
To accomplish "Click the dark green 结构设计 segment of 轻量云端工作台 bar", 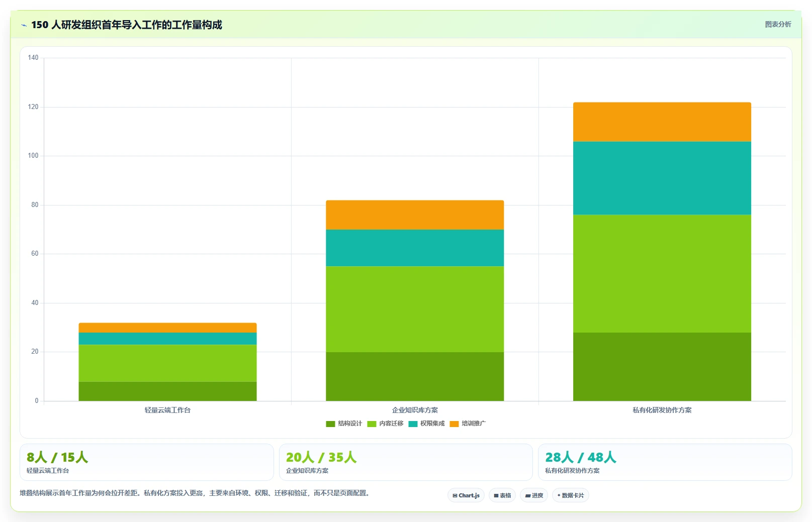I will [x=167, y=391].
